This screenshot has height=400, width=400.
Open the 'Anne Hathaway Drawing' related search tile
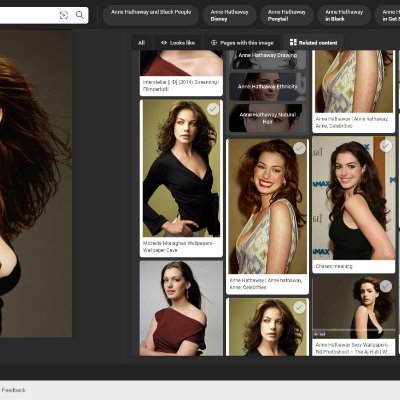(267, 59)
